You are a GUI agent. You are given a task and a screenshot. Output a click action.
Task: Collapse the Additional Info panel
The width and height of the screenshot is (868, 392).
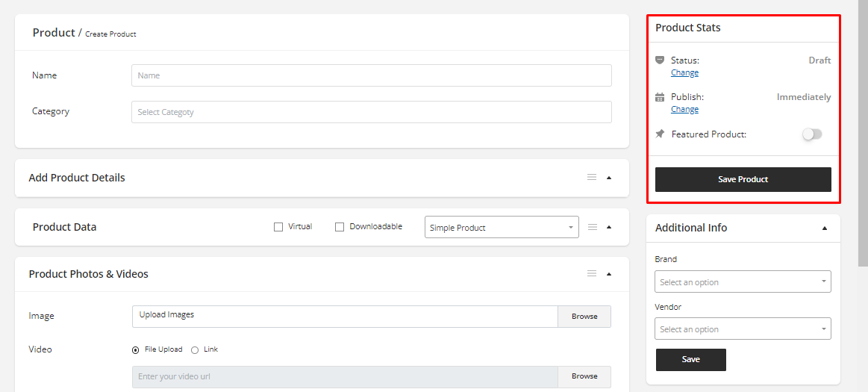[824, 228]
